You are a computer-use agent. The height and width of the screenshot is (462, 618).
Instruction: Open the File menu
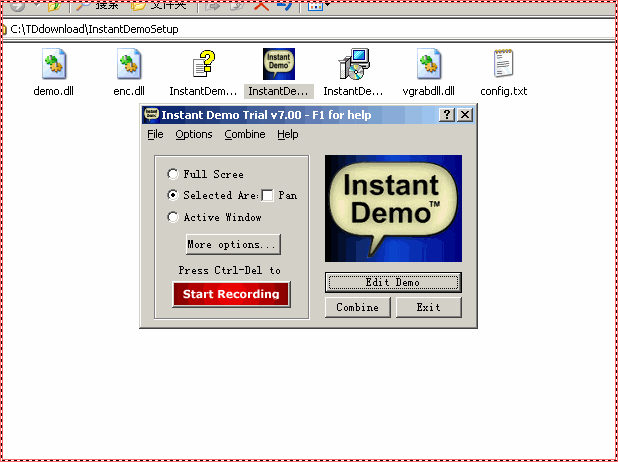pos(155,134)
